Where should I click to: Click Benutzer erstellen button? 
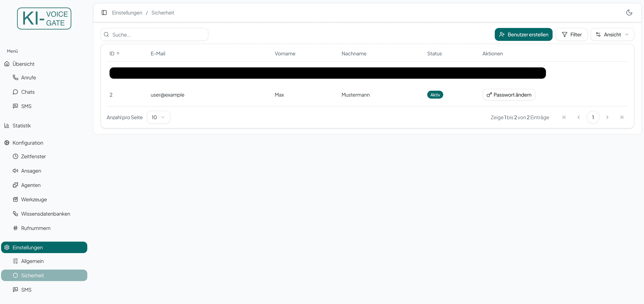pyautogui.click(x=523, y=34)
